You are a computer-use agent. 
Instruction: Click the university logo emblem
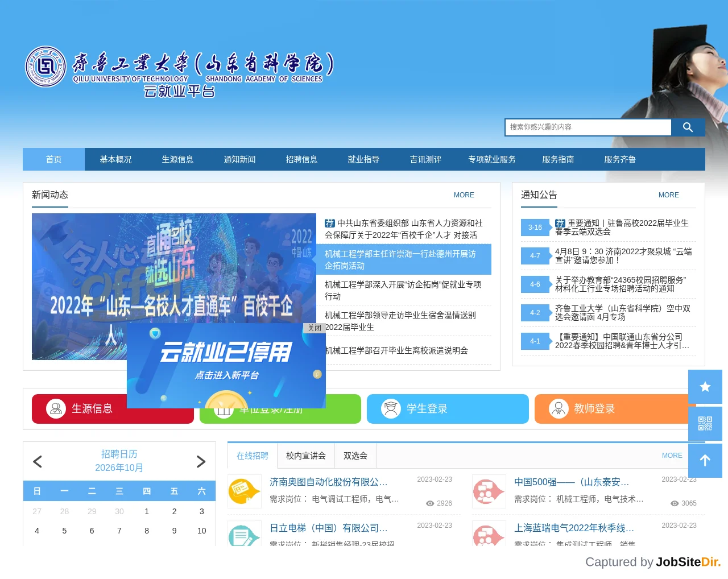[45, 67]
